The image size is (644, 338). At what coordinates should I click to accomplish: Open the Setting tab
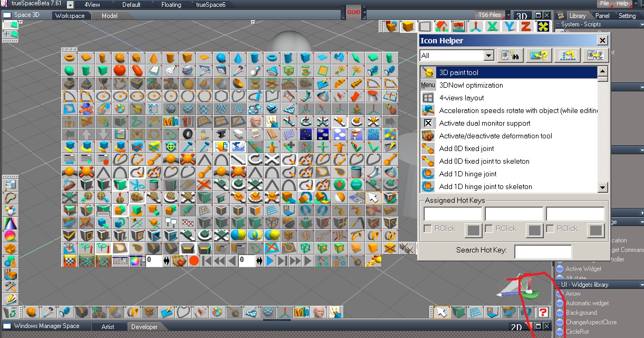627,15
